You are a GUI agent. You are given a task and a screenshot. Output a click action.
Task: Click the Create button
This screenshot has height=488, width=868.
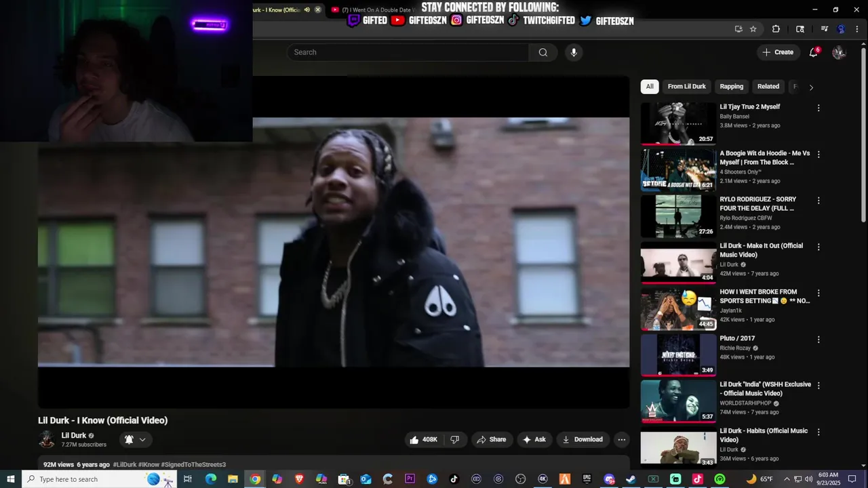(778, 52)
